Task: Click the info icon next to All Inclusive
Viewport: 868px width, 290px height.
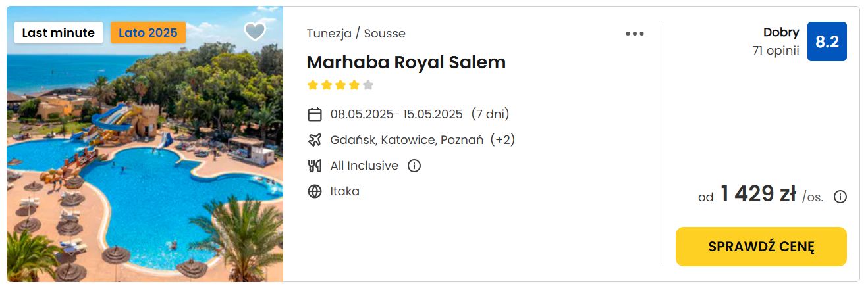Action: point(414,166)
